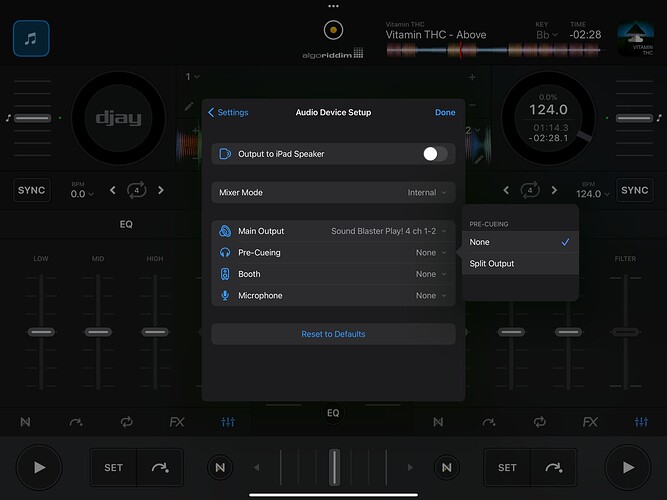This screenshot has width=667, height=500.
Task: Open right deck FX tab
Action: (x=590, y=422)
